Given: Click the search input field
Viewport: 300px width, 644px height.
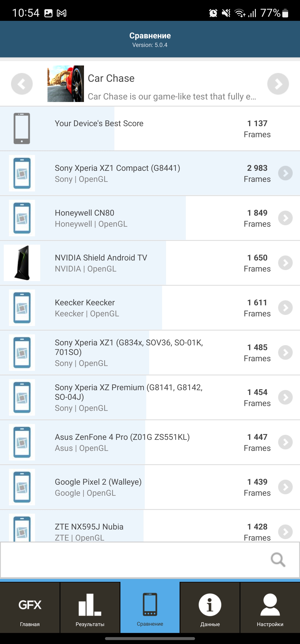Looking at the screenshot, I should (135, 560).
